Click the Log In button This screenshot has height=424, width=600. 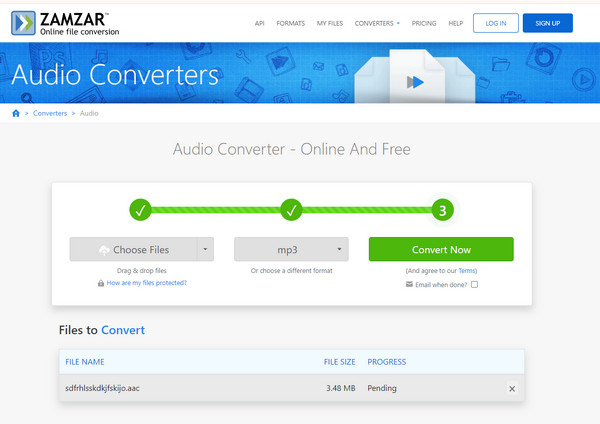[496, 23]
